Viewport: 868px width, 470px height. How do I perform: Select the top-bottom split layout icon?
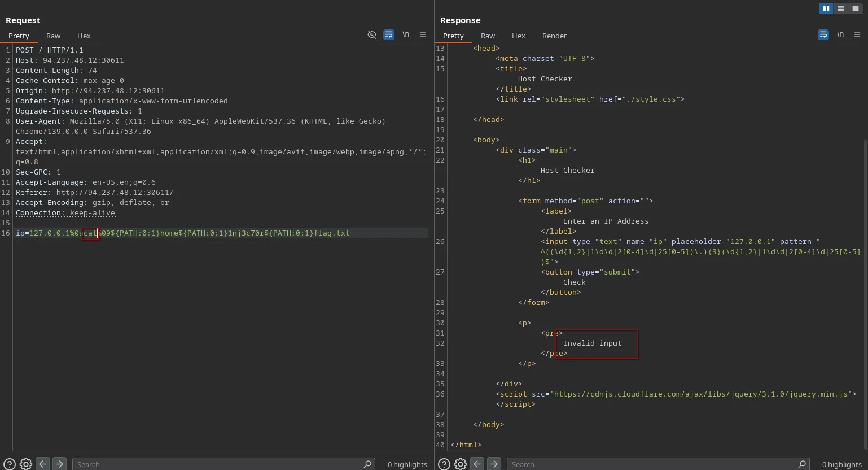pyautogui.click(x=841, y=8)
